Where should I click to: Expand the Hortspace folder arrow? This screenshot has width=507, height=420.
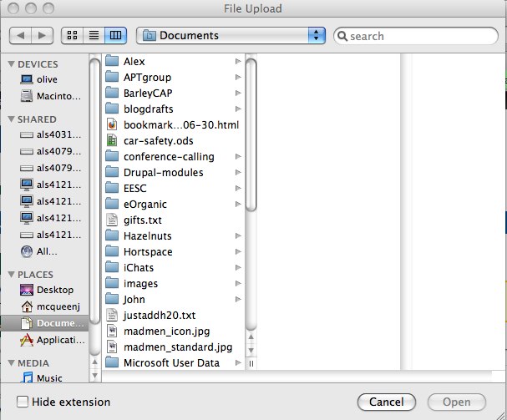pyautogui.click(x=238, y=251)
